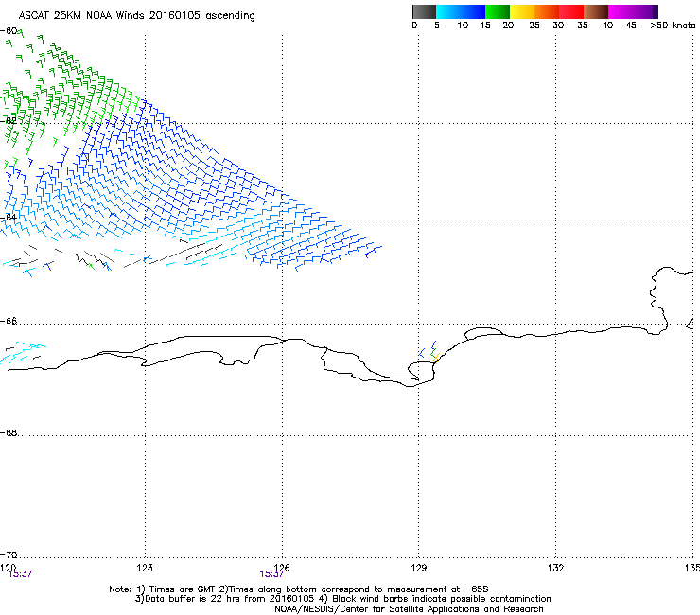700x615 pixels.
Task: Click the cyan wind barbs below the -66 latitude label
Action: [x=23, y=352]
